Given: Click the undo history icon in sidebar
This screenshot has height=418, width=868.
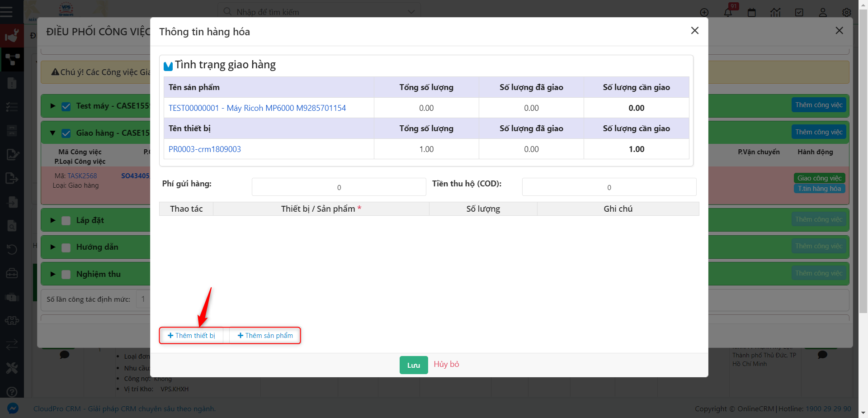Looking at the screenshot, I should pyautogui.click(x=12, y=249).
